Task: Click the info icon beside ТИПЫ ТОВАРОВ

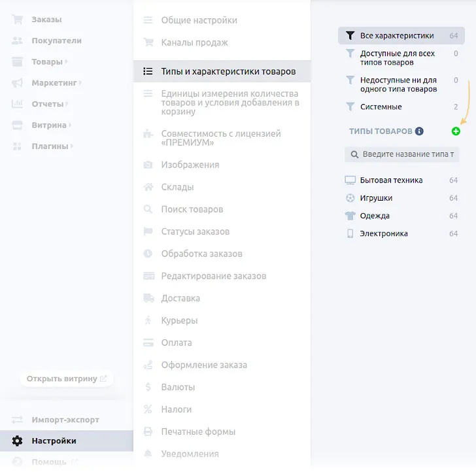Action: click(x=419, y=131)
